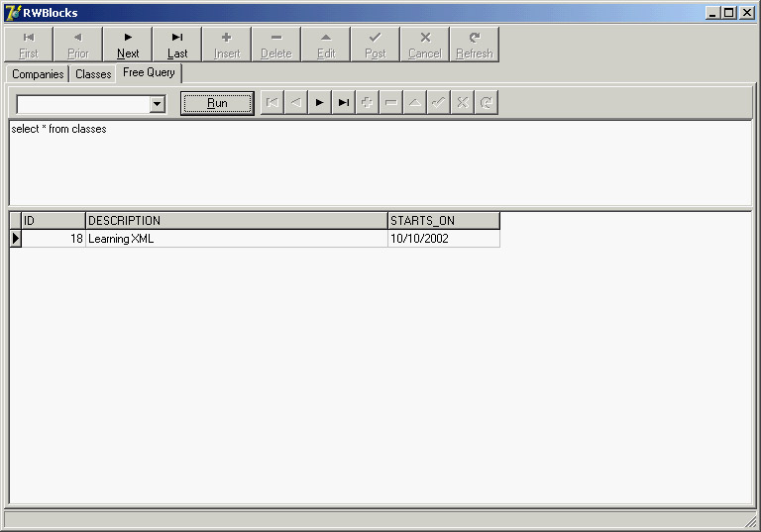Click the Next button in top toolbar

click(128, 45)
